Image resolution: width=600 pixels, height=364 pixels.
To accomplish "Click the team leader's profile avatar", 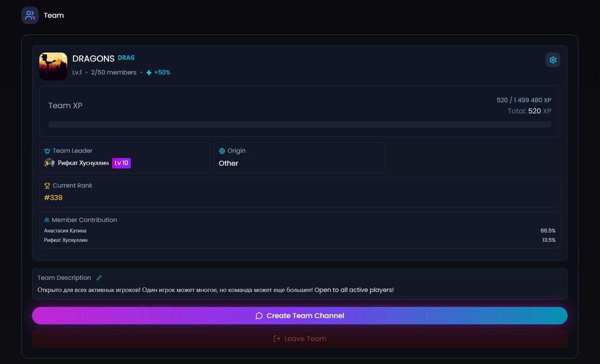I will tap(49, 163).
